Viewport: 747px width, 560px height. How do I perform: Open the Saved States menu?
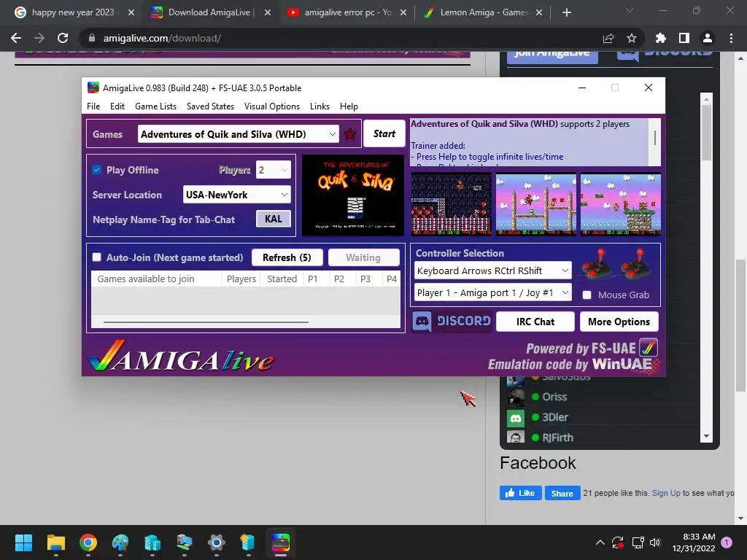(x=210, y=106)
